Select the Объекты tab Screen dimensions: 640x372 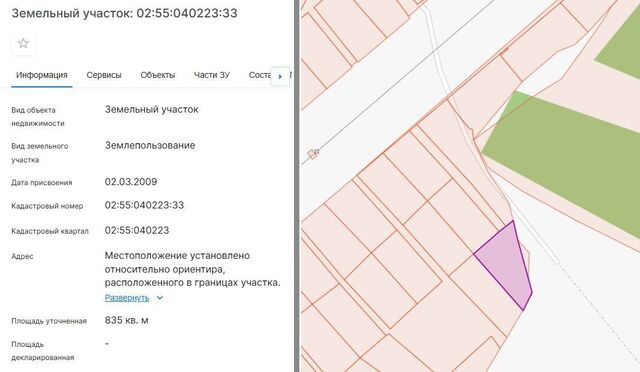(158, 75)
